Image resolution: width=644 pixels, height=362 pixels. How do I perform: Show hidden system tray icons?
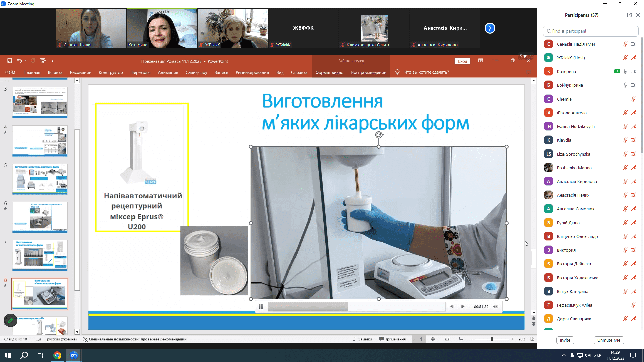(x=563, y=355)
